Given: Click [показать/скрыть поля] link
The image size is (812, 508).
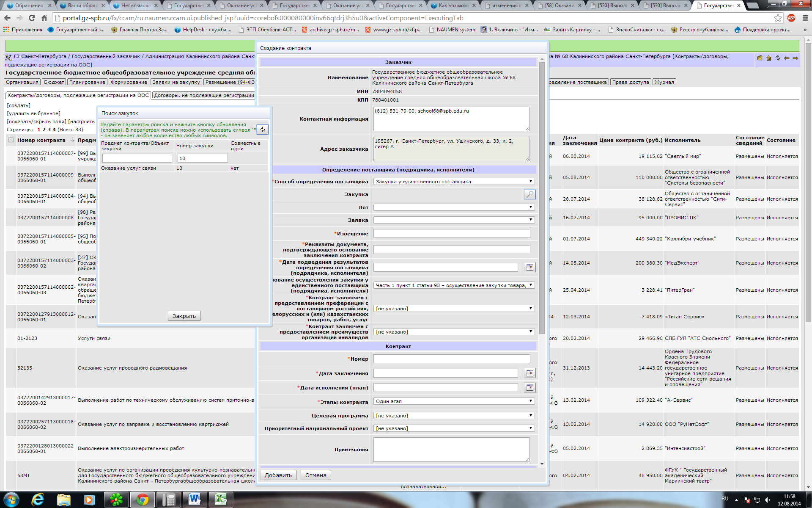Looking at the screenshot, I should (36, 121).
